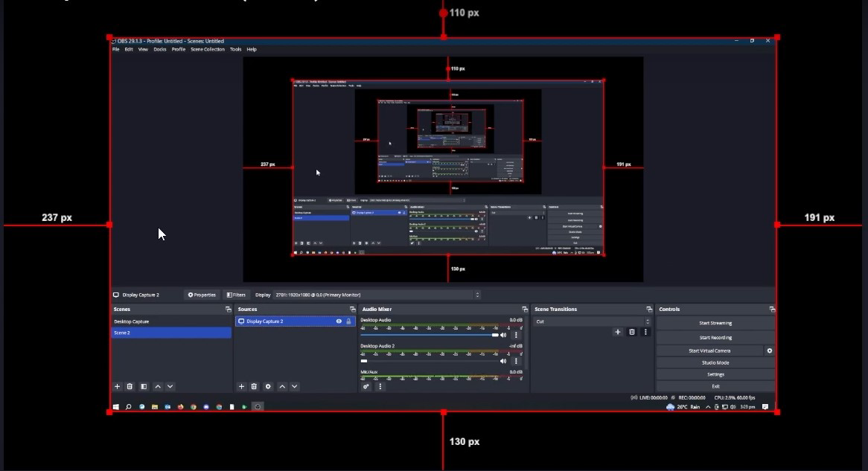Add a new source in Sources panel
This screenshot has width=868, height=471.
241,386
